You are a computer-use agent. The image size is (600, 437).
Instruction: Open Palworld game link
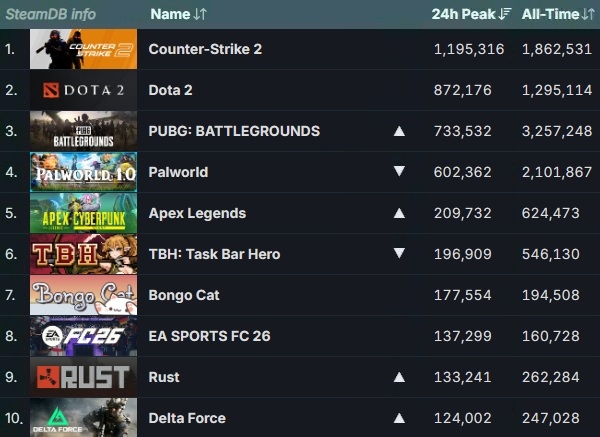[x=178, y=172]
